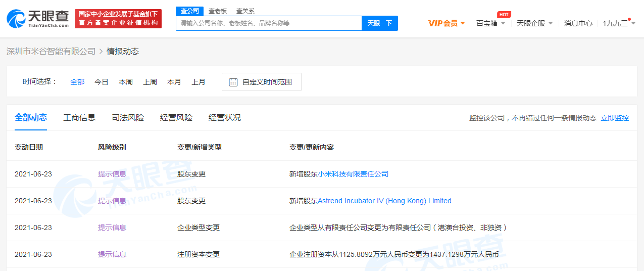Click date 2021-06-23 in 小米科技 row
The image size is (644, 271).
pyautogui.click(x=33, y=174)
